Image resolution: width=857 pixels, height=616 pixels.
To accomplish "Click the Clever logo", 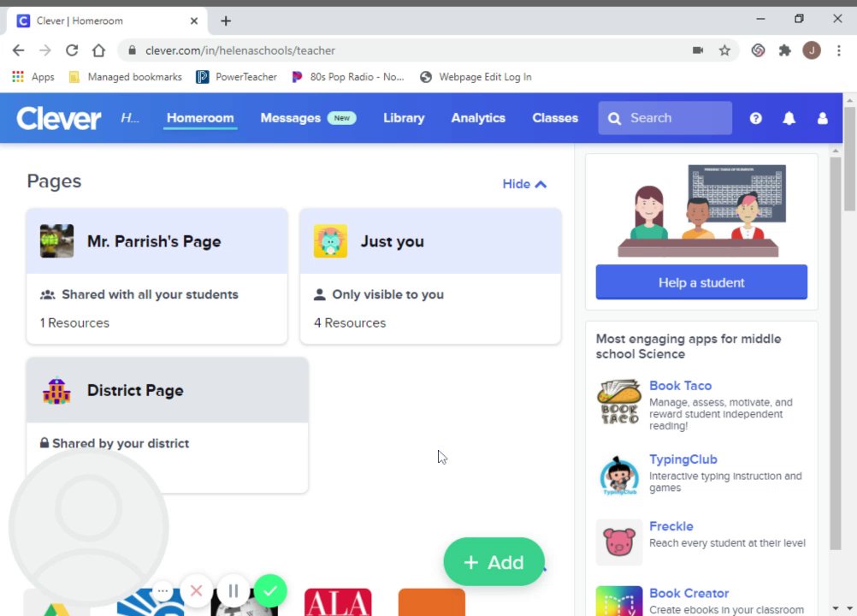I will [58, 118].
